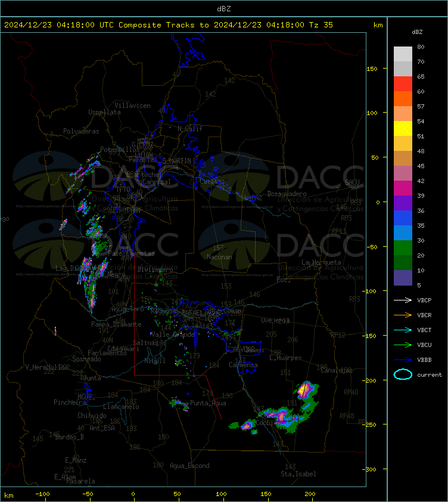
Task: Click the green VBCU arrow in legend
Action: pyautogui.click(x=403, y=345)
